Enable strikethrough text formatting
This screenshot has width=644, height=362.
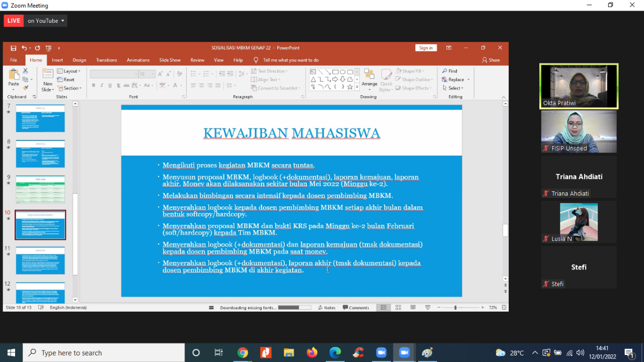pyautogui.click(x=118, y=85)
